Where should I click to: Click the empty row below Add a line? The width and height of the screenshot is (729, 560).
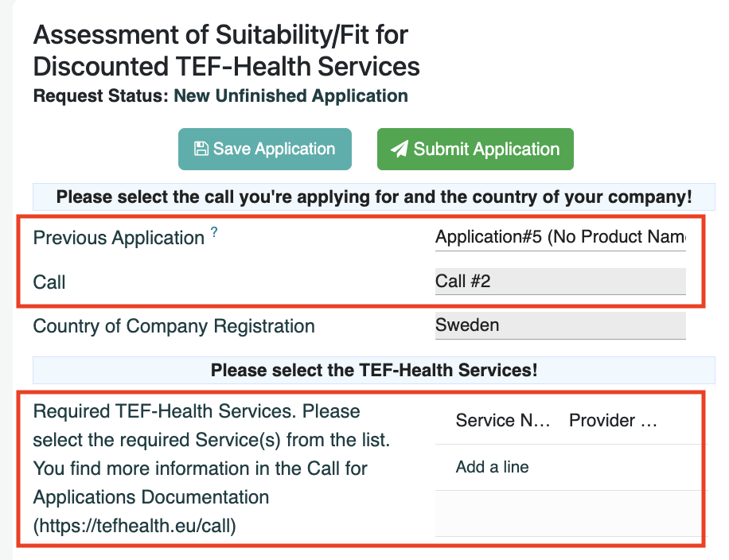(571, 514)
